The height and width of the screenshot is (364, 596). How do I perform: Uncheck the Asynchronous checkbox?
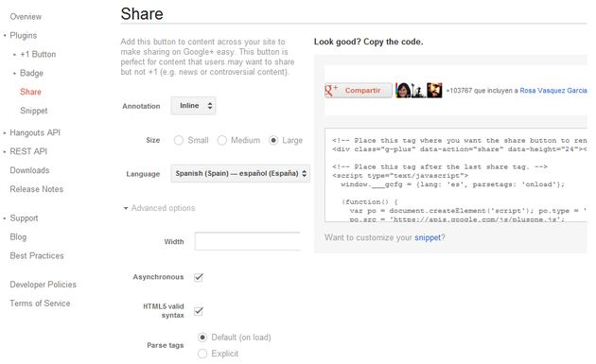199,277
